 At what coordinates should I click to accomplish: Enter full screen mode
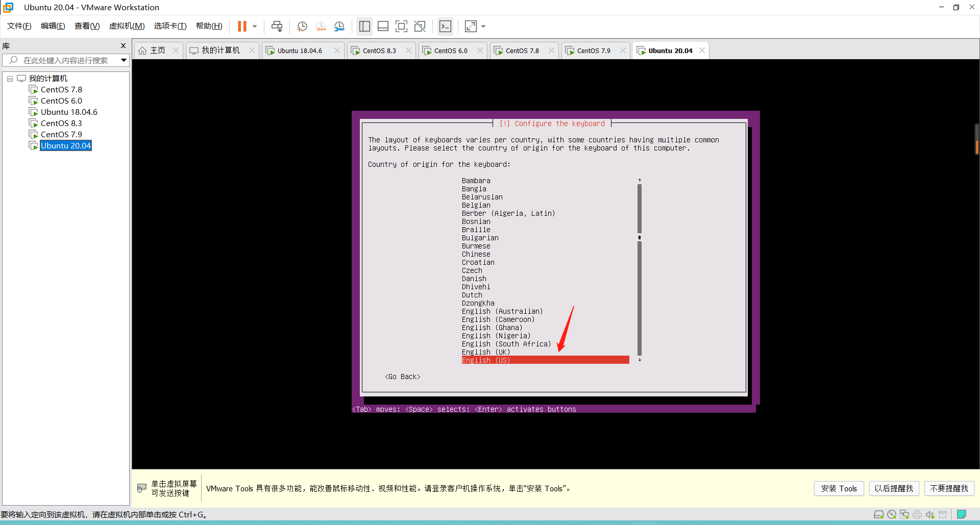(402, 26)
